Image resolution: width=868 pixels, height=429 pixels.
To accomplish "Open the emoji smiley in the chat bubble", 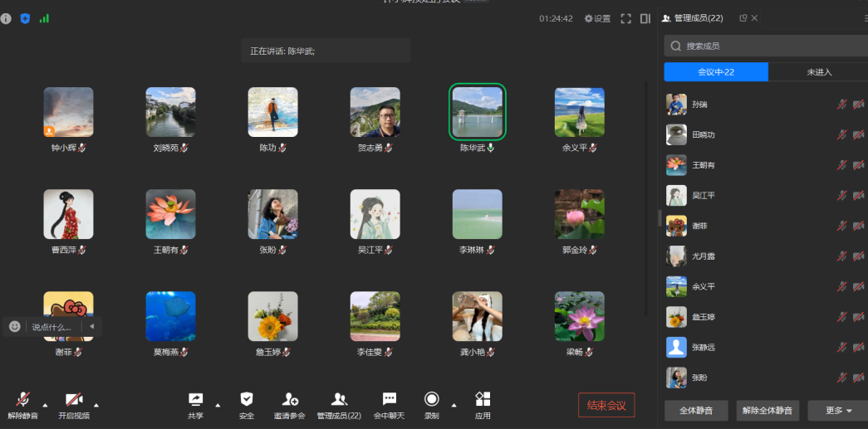I will [15, 327].
